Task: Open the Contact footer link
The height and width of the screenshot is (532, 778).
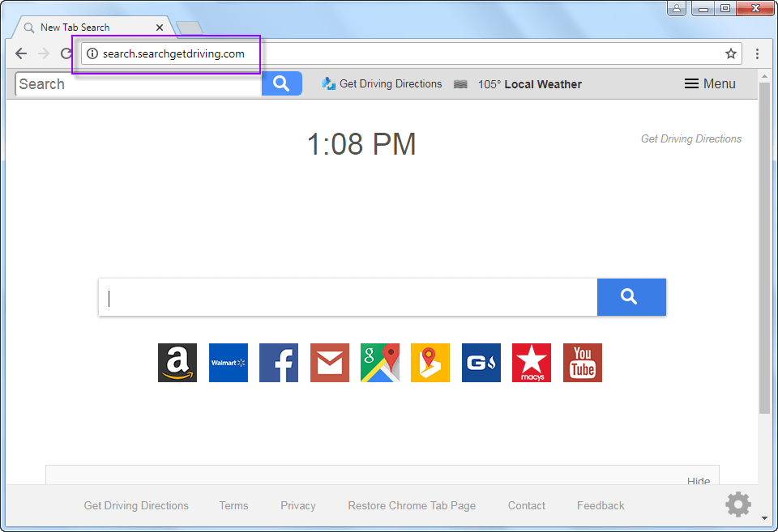Action: pyautogui.click(x=527, y=506)
